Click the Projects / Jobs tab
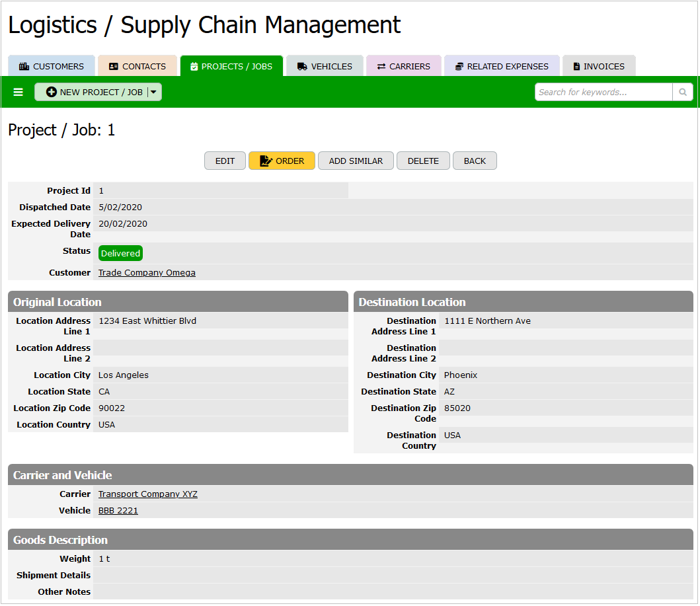700x606 pixels. [231, 66]
